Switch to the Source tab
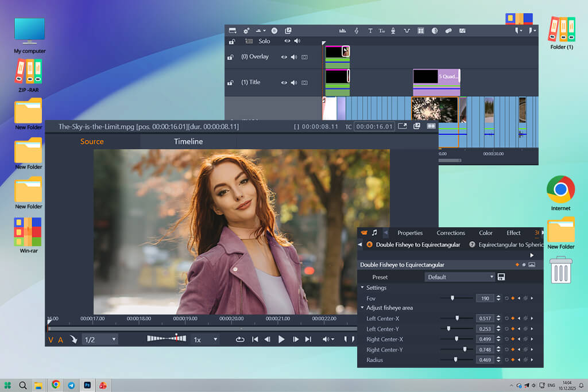This screenshot has width=588, height=392. (x=92, y=141)
